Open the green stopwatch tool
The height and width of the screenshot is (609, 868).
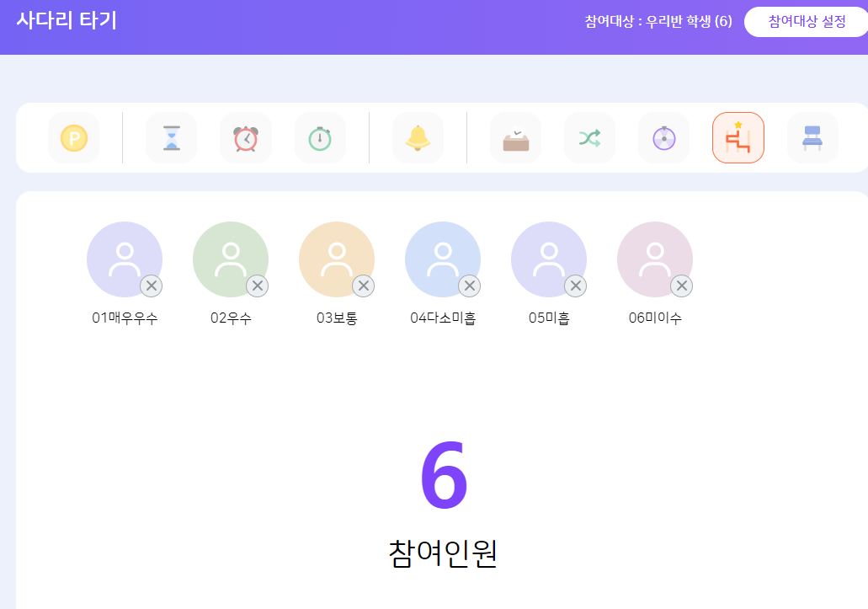pyautogui.click(x=320, y=137)
